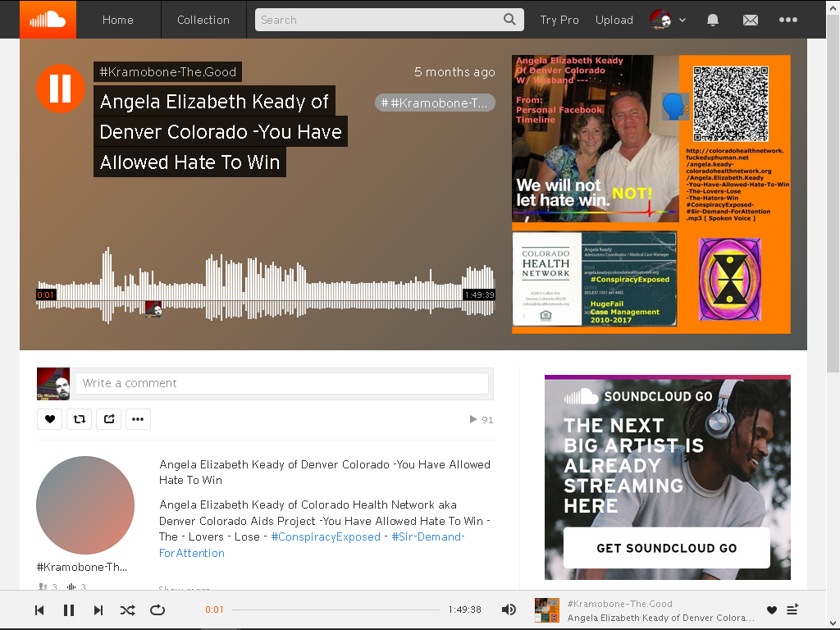Screen dimensions: 840x630
Task: Open the Collection tab
Action: [x=203, y=20]
